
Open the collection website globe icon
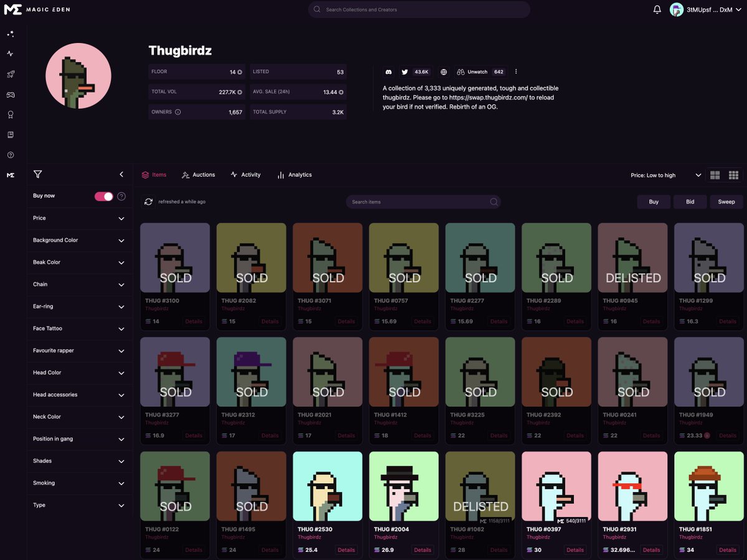(x=443, y=72)
